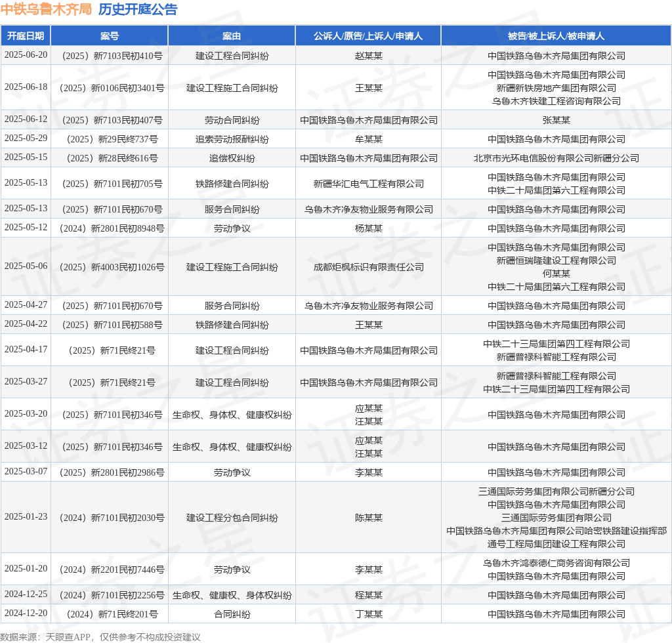Click plaintiff cell 赵某某
The height and width of the screenshot is (643, 672).
[368, 56]
